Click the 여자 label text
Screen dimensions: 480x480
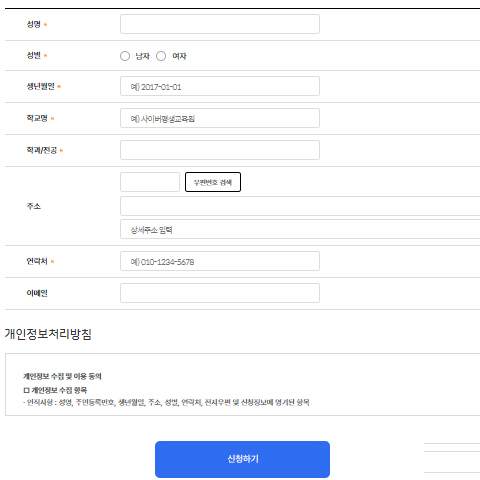(179, 56)
